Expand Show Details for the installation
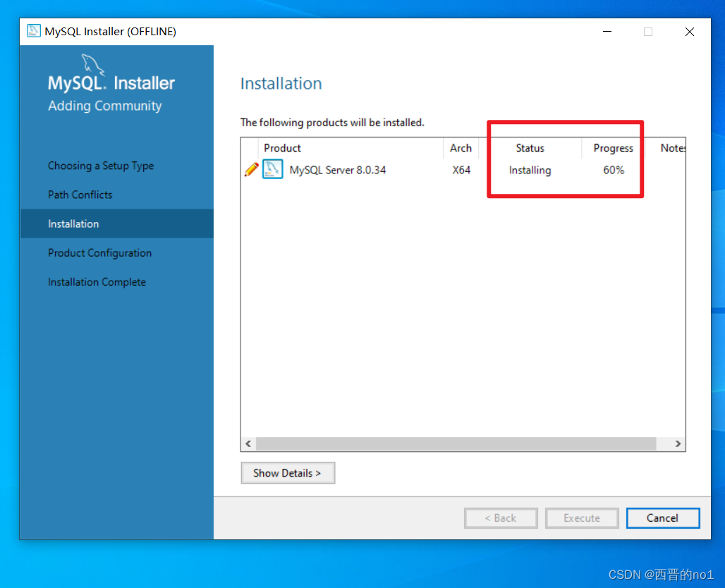The height and width of the screenshot is (588, 725). 288,473
